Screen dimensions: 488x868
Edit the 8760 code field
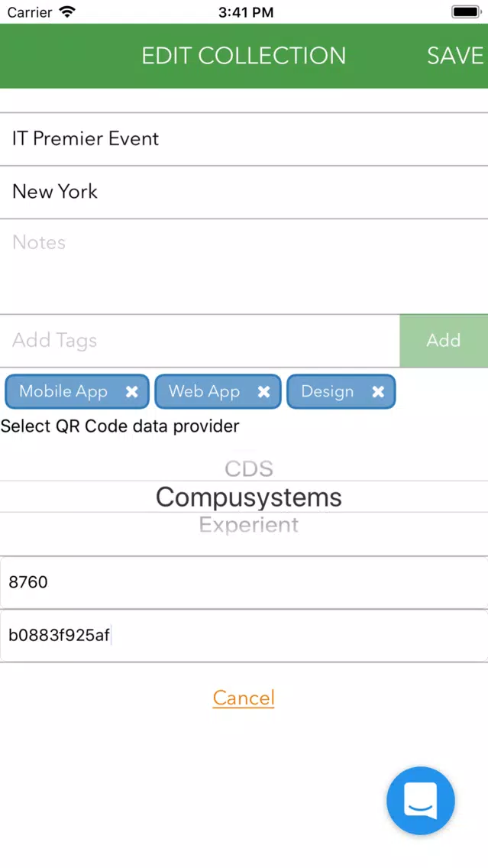point(244,582)
